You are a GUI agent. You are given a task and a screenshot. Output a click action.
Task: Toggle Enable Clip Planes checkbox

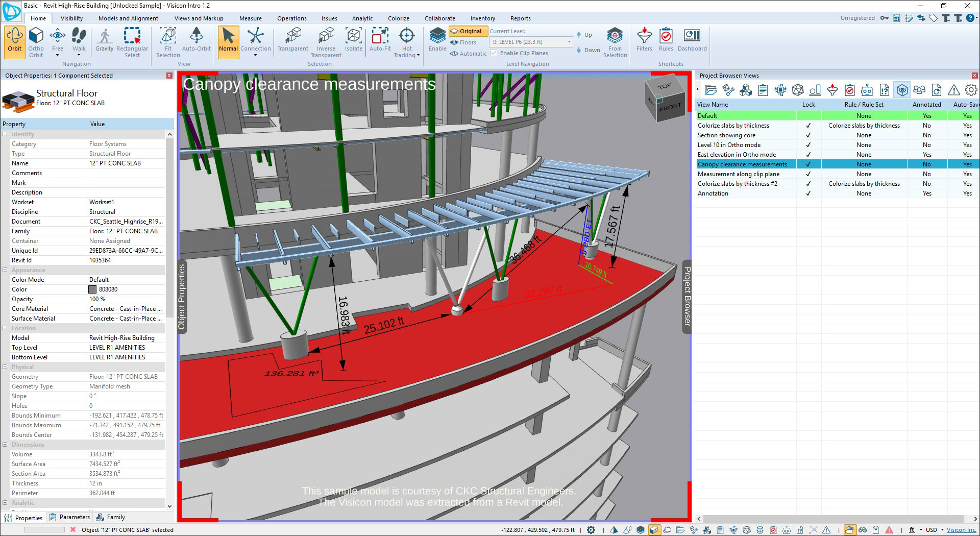(x=494, y=53)
